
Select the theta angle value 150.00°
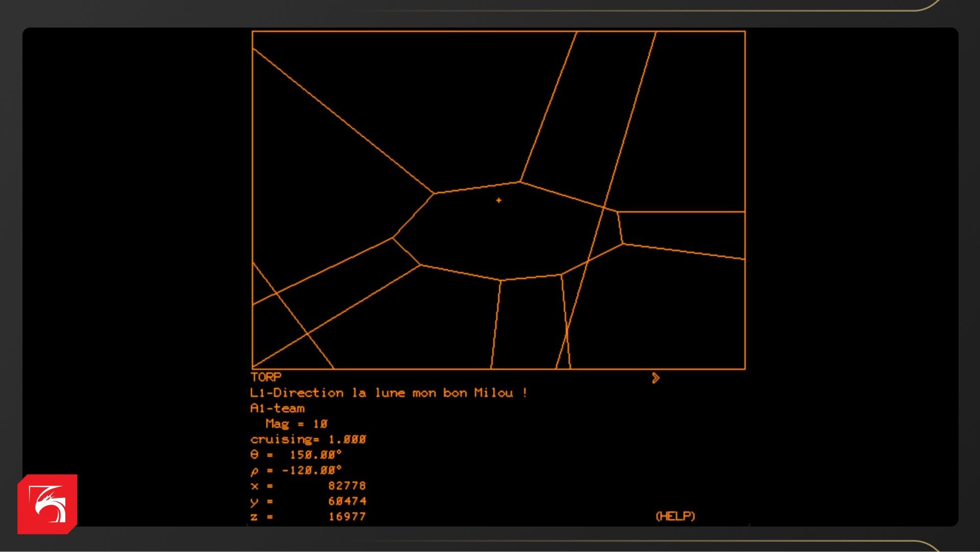315,455
